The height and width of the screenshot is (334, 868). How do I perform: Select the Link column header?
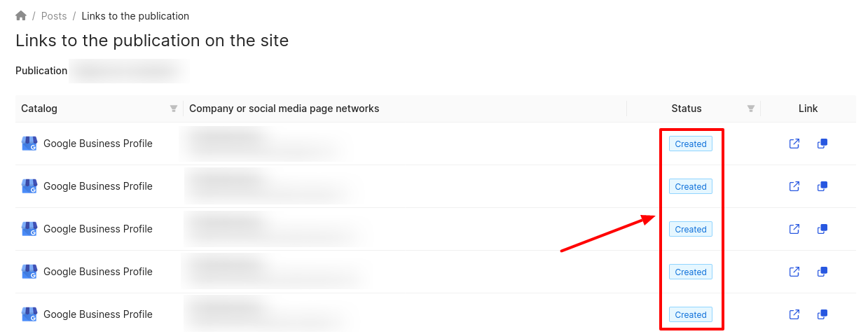click(x=808, y=109)
